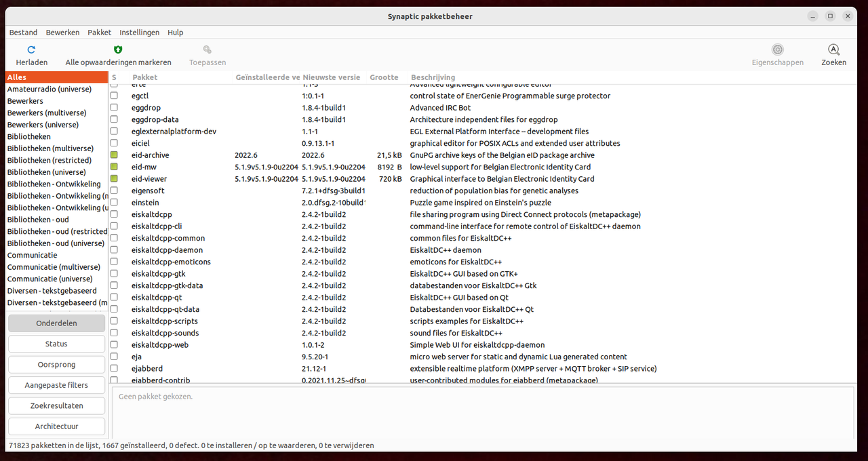868x461 pixels.
Task: Toggle status checkbox for eid-viewer
Action: click(x=114, y=179)
